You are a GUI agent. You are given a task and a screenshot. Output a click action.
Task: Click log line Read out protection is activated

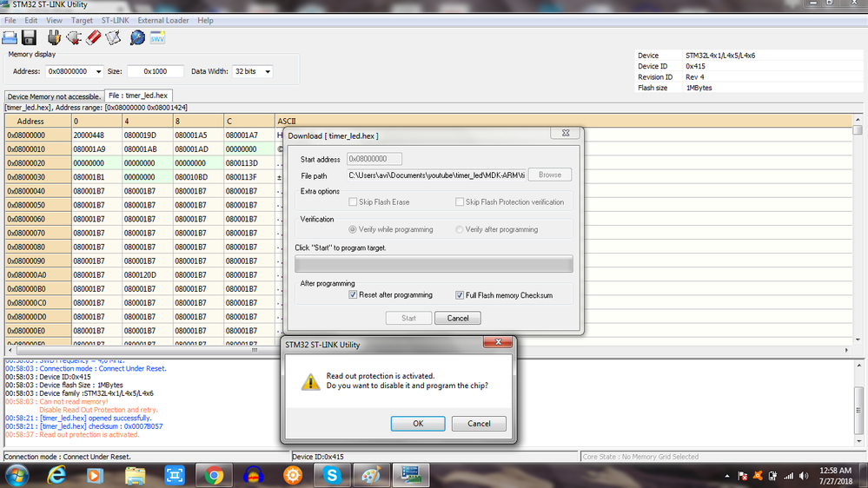pos(89,435)
